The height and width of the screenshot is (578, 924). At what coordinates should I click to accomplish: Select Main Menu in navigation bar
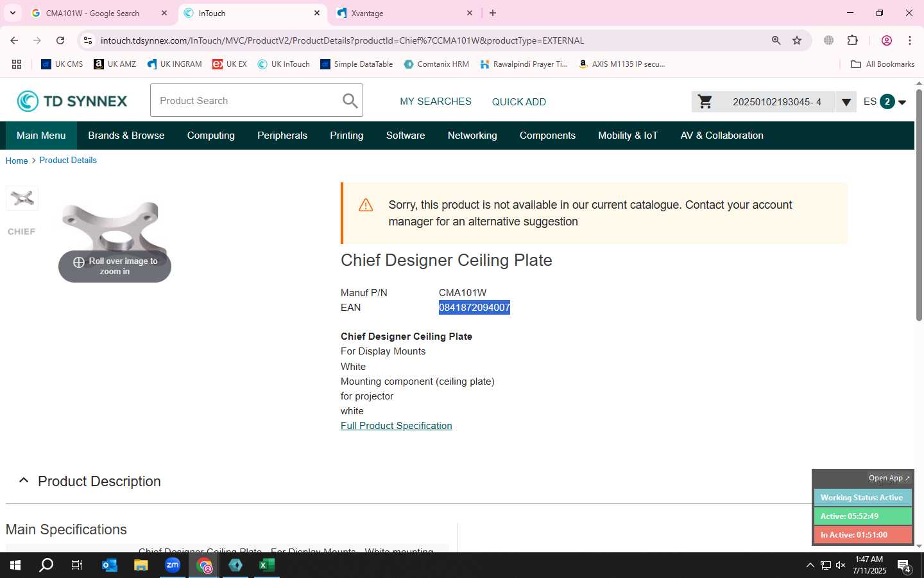click(41, 136)
